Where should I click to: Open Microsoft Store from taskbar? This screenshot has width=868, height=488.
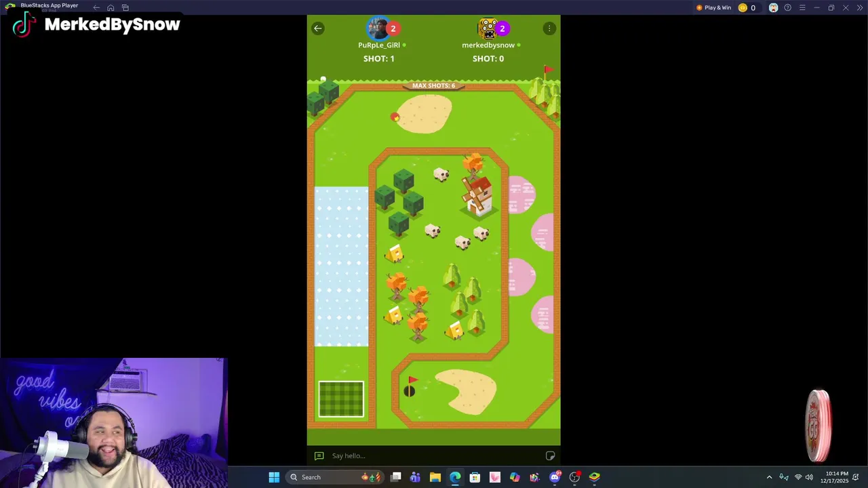tap(475, 477)
